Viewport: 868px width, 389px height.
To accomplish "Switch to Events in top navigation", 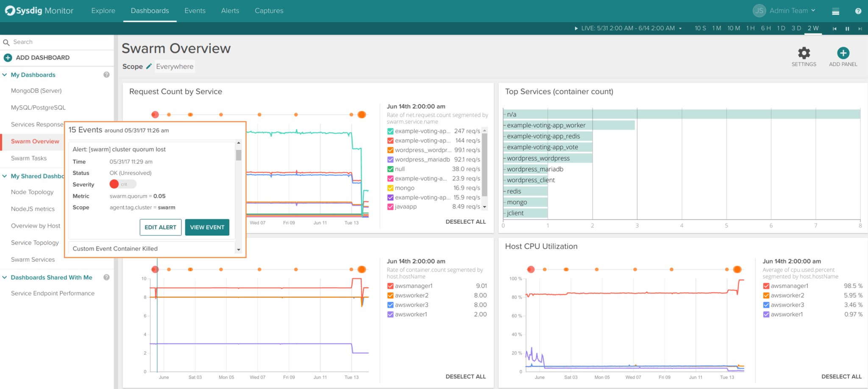I will [x=195, y=11].
